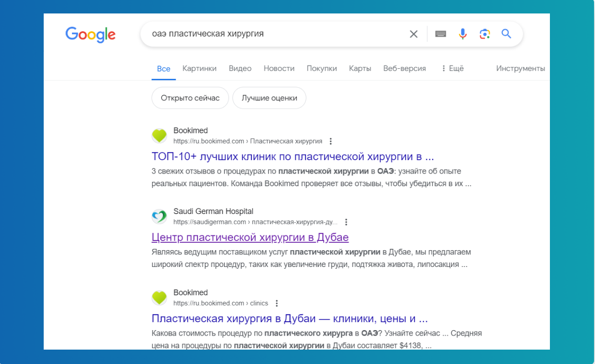This screenshot has height=364, width=595.
Task: Start search with the blue magnifier icon
Action: (506, 33)
